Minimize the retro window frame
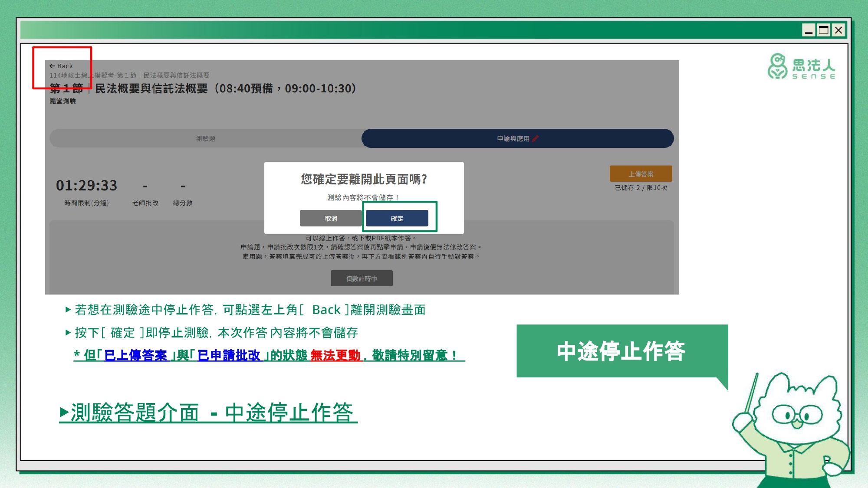 808,30
